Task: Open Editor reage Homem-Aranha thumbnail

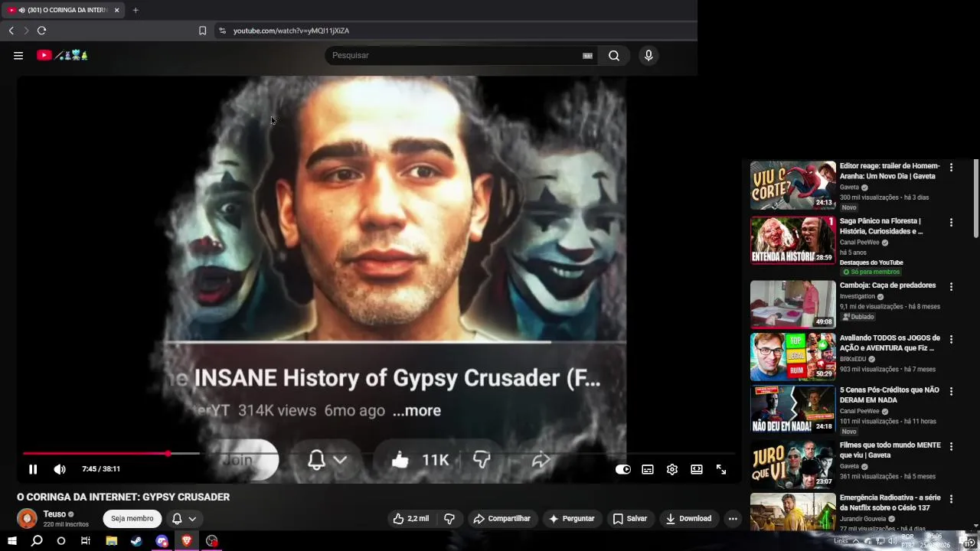Action: point(792,185)
